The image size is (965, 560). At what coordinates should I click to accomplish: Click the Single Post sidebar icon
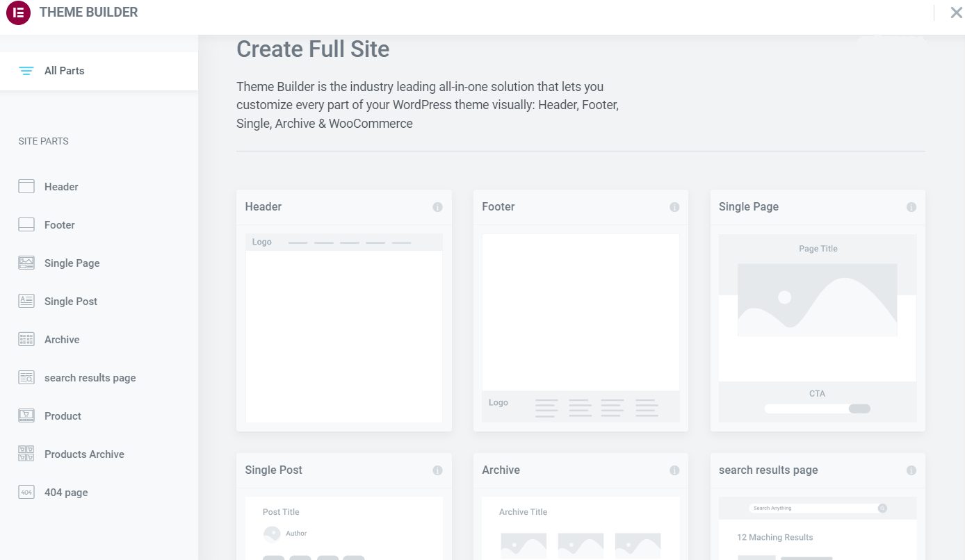pyautogui.click(x=26, y=301)
